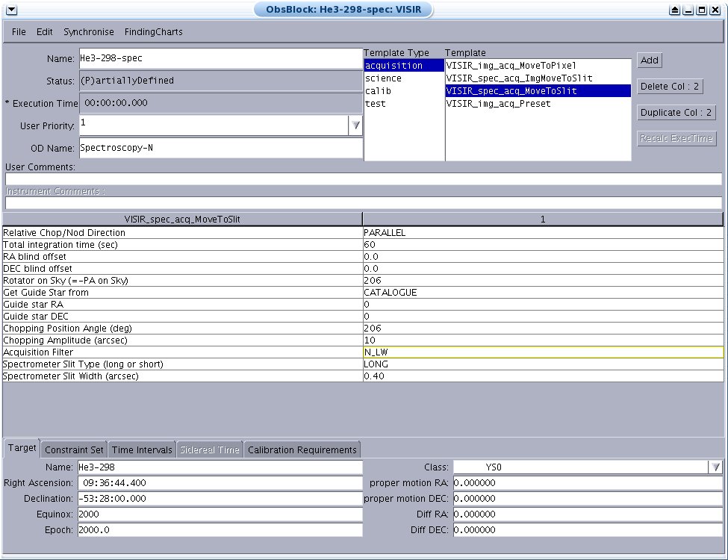Click the Diff RA field
This screenshot has width=728, height=560.
tap(588, 514)
